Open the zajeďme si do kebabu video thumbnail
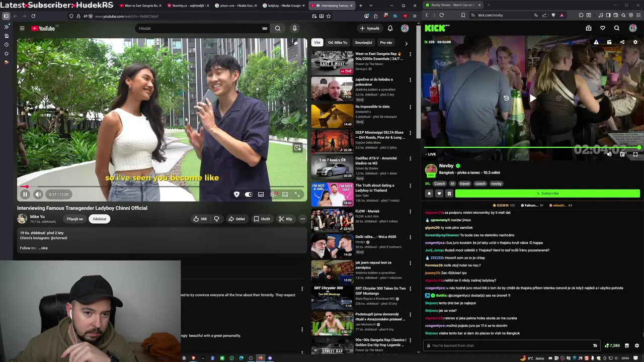This screenshot has width=644, height=362. pos(332,88)
